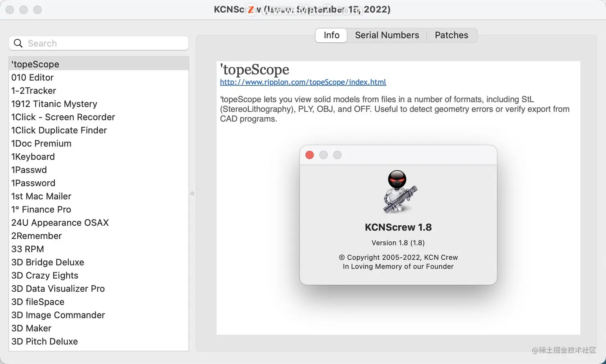The height and width of the screenshot is (364, 606).
Task: Click the split-view divider handle dot
Action: [x=192, y=194]
